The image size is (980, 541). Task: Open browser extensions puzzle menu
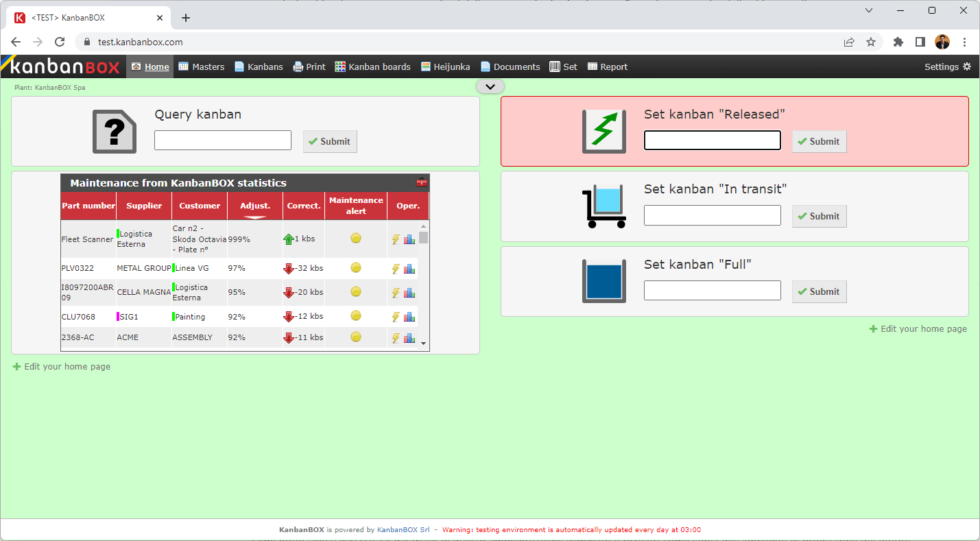click(x=898, y=41)
